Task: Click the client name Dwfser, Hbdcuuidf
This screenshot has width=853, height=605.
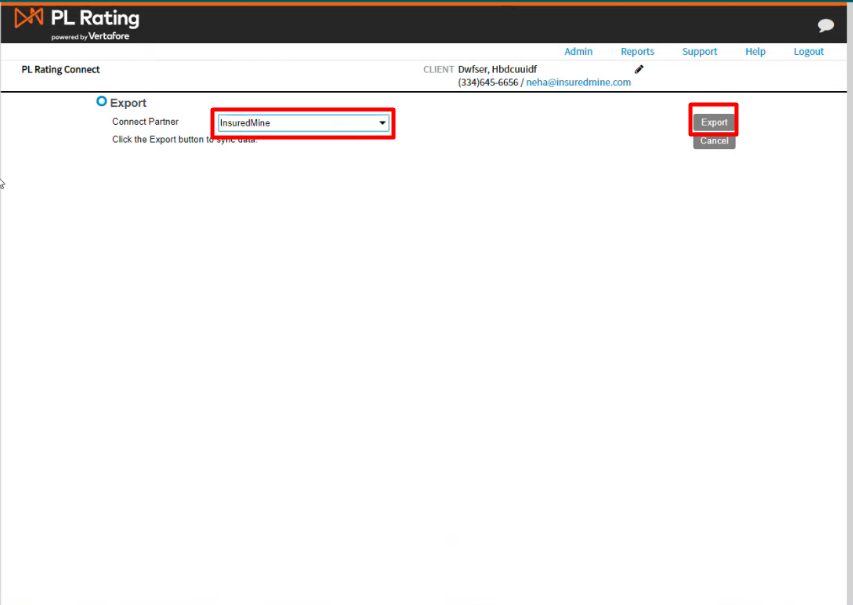Action: click(x=497, y=69)
